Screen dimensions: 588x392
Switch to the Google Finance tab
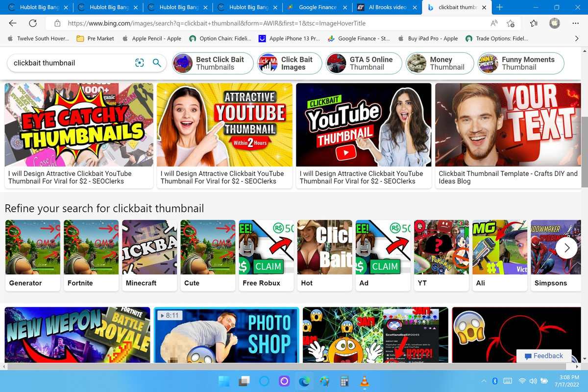click(x=318, y=7)
